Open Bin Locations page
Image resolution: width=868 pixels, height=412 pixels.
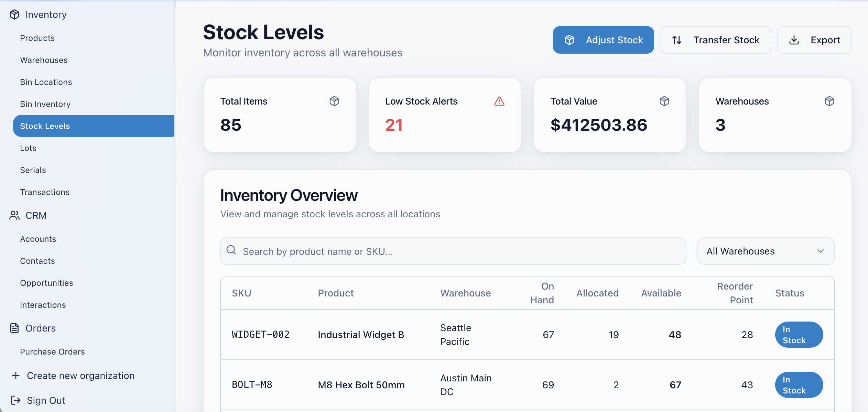(46, 82)
